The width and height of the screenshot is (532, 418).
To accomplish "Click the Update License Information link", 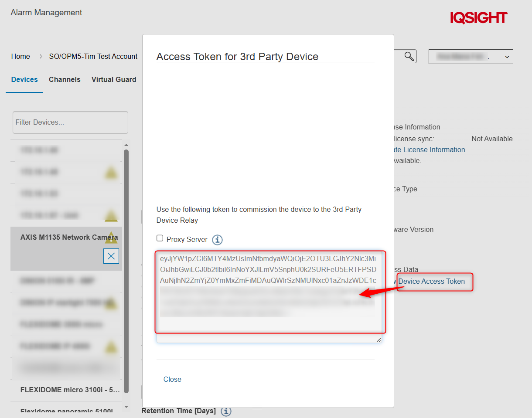I will [x=429, y=150].
